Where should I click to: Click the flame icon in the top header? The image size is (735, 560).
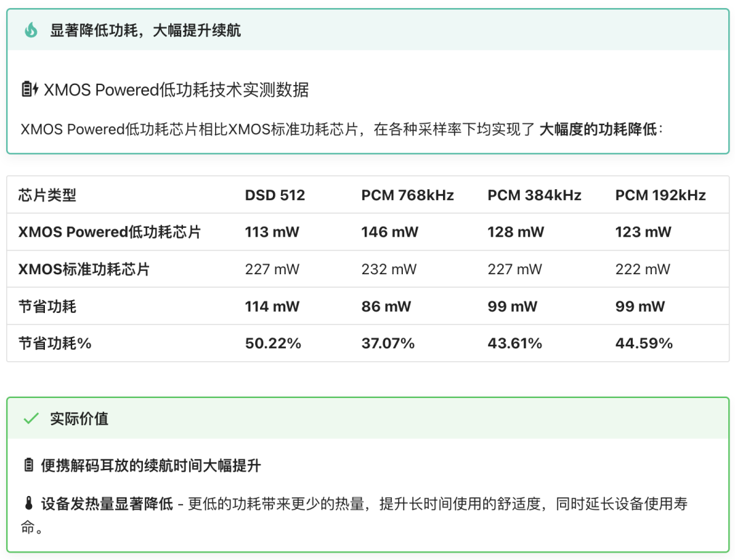pos(31,30)
